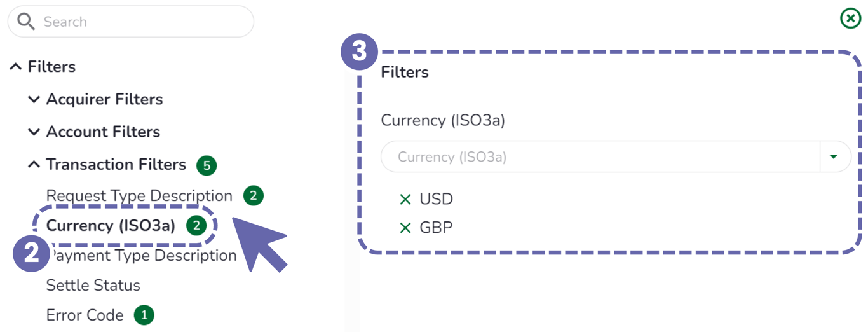Image resolution: width=868 pixels, height=332 pixels.
Task: Select Currency (ISO3a) filter item
Action: click(x=111, y=225)
